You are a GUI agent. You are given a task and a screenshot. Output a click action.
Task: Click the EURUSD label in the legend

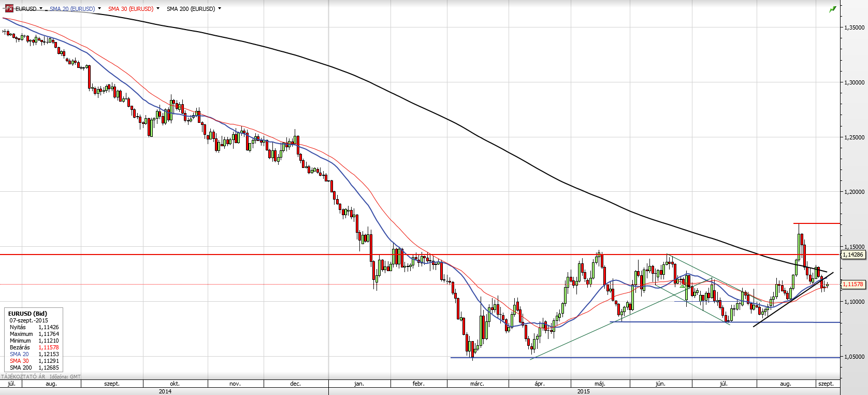[26, 9]
